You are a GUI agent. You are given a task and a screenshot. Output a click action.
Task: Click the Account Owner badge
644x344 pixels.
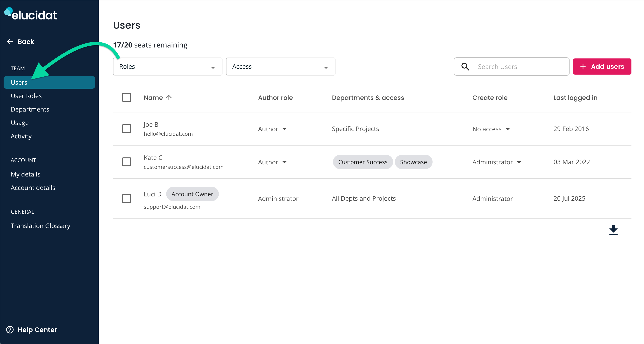pos(192,194)
